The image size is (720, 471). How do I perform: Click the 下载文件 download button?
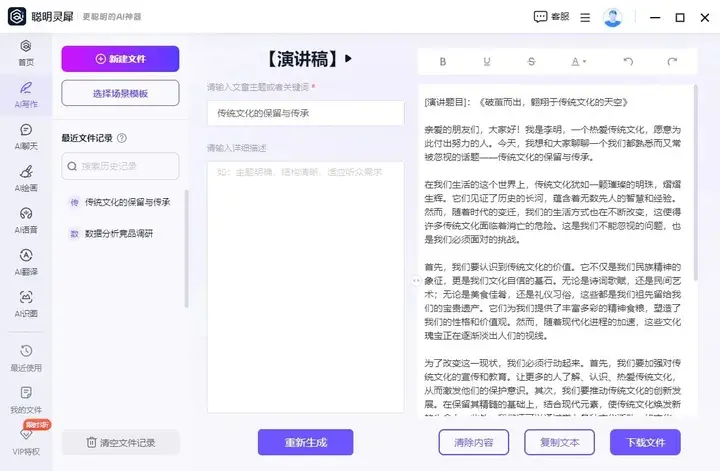(645, 442)
